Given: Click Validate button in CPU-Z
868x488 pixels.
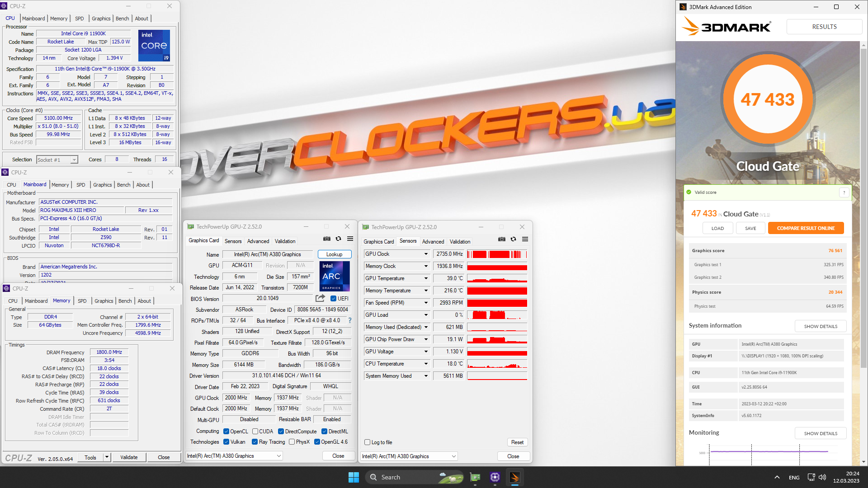Looking at the screenshot, I should pos(129,457).
